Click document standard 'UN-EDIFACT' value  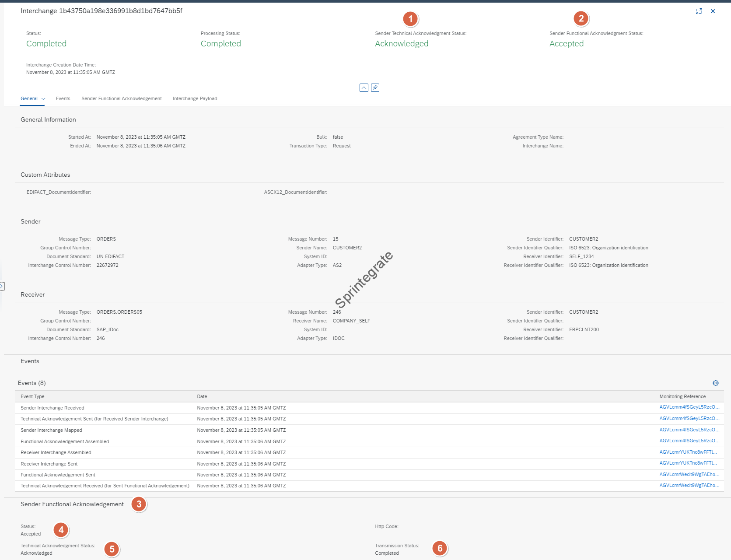(x=111, y=257)
